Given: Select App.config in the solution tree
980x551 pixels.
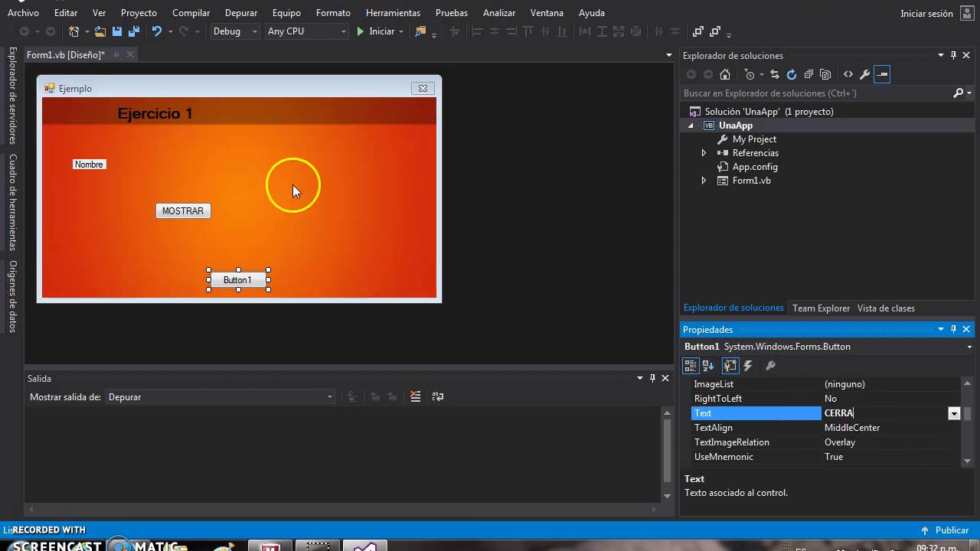Looking at the screenshot, I should [755, 167].
